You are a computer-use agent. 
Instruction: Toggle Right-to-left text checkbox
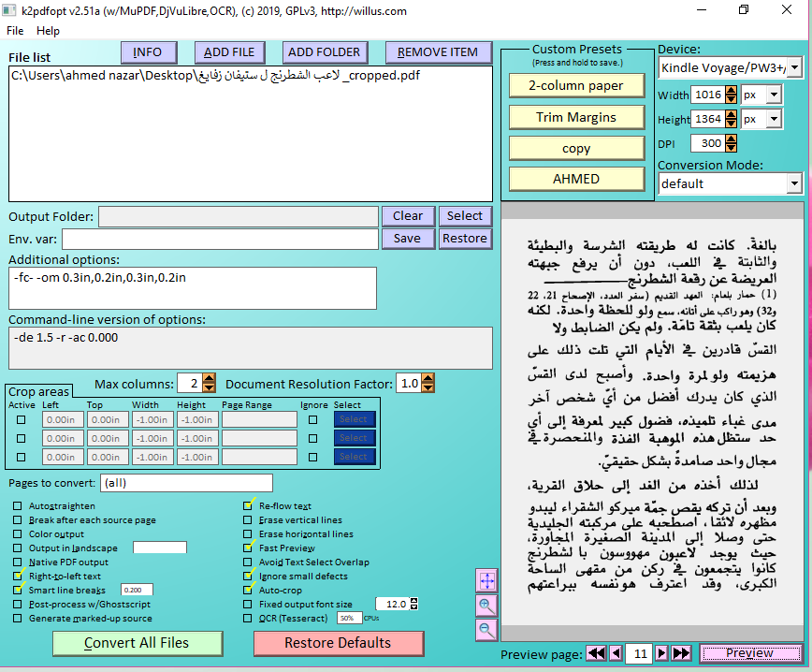18,577
